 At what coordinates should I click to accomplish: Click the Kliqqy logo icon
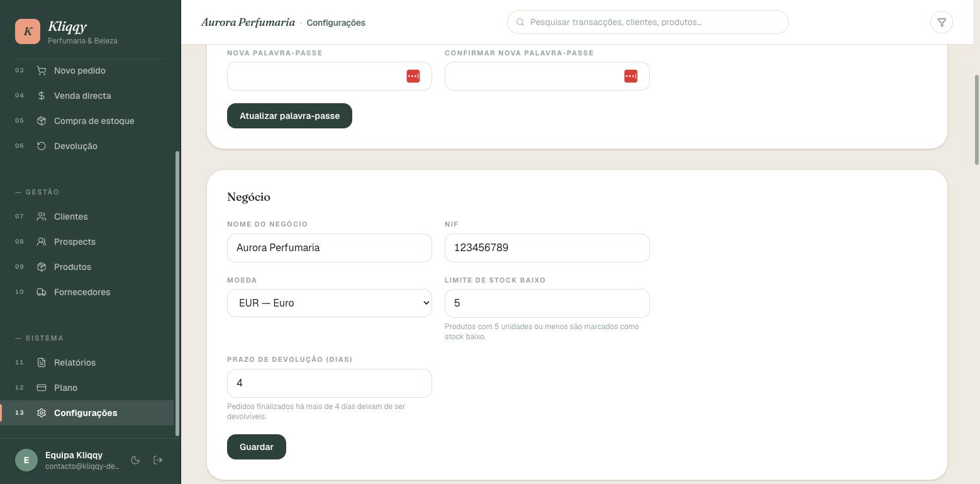pos(28,31)
